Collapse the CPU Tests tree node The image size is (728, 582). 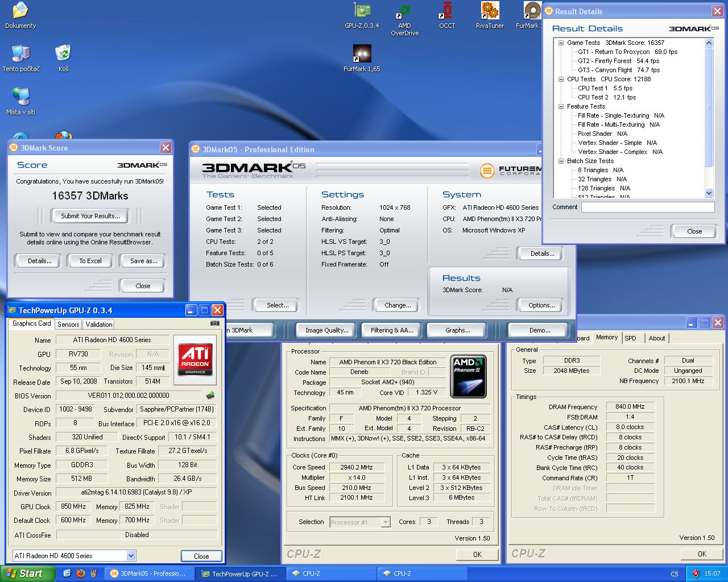(x=561, y=79)
